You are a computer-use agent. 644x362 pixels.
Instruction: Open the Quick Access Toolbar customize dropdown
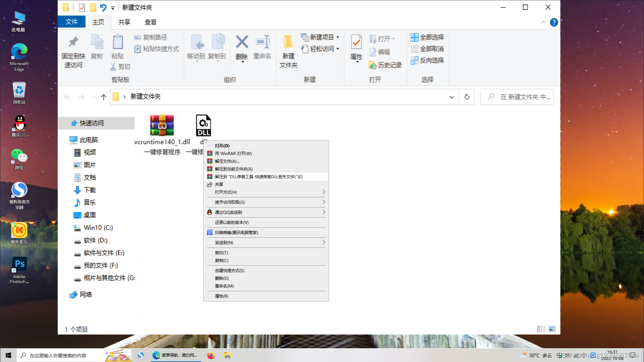coord(113,8)
